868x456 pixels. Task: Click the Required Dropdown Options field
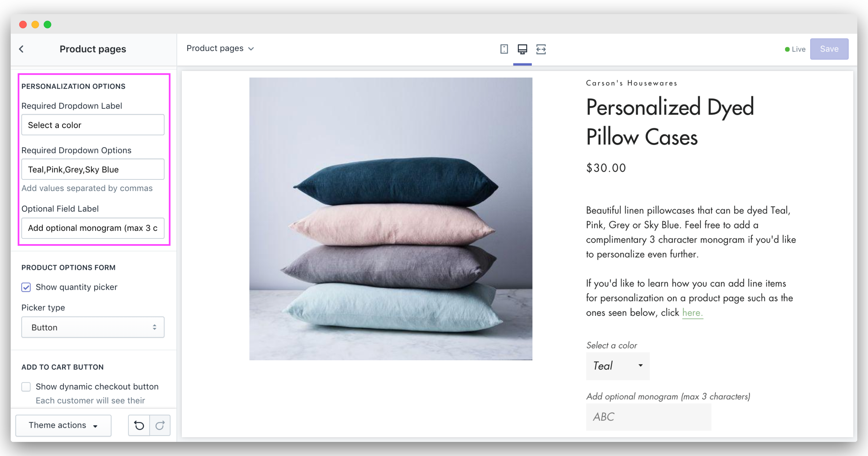click(x=93, y=169)
